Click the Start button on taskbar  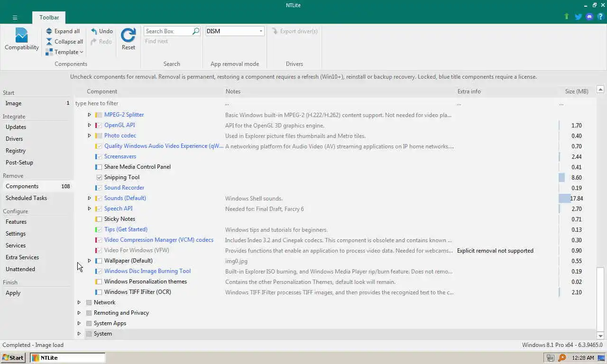13,358
